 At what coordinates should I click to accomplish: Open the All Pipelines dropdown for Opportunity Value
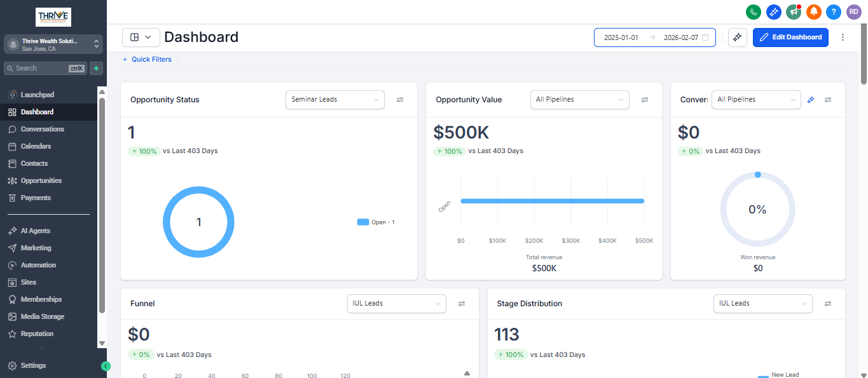[x=579, y=100]
